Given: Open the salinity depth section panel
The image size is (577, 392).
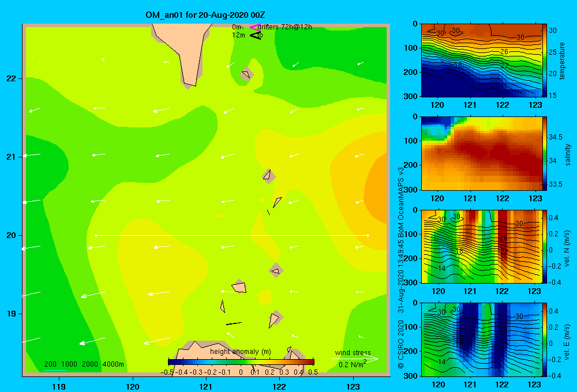Looking at the screenshot, I should (x=481, y=153).
